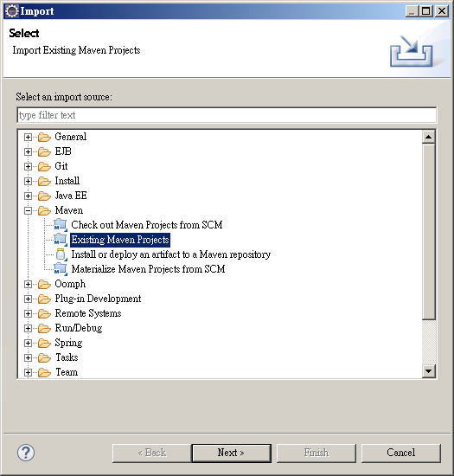Image resolution: width=454 pixels, height=476 pixels.
Task: Expand the Tasks category
Action: coord(28,358)
